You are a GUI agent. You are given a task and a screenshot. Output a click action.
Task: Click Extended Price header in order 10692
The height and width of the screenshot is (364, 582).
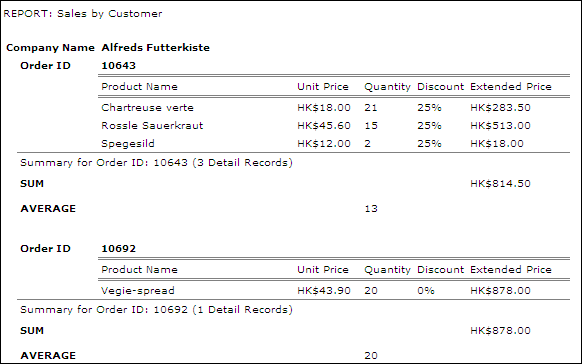(511, 269)
